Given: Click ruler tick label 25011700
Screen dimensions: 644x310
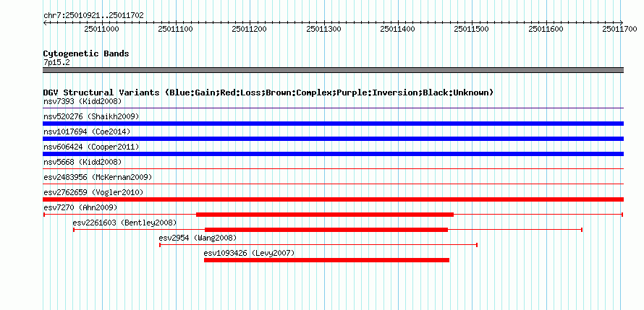Looking at the screenshot, I should (620, 29).
